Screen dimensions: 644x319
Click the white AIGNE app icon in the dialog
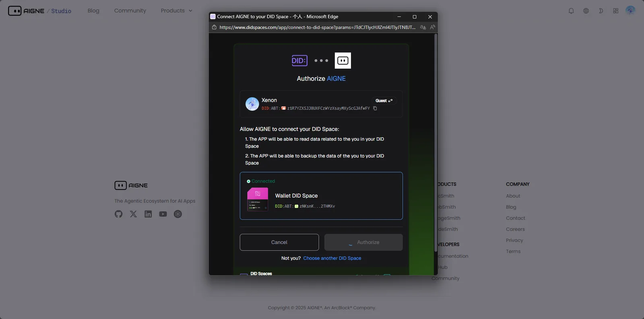(x=343, y=61)
